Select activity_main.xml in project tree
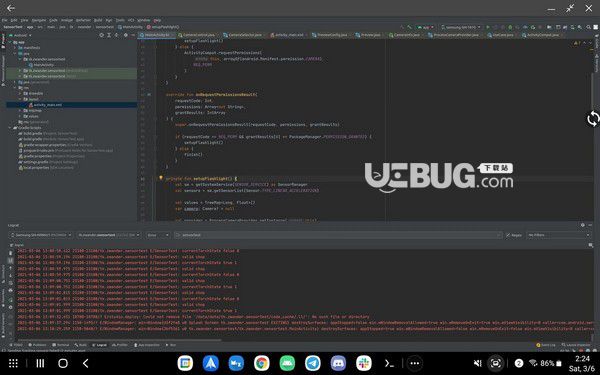 tap(45, 105)
